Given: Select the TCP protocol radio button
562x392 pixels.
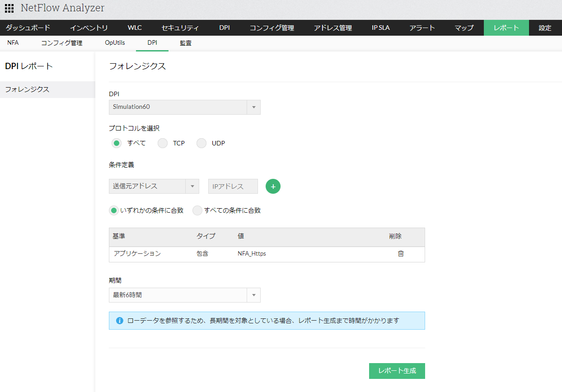Looking at the screenshot, I should coord(163,143).
